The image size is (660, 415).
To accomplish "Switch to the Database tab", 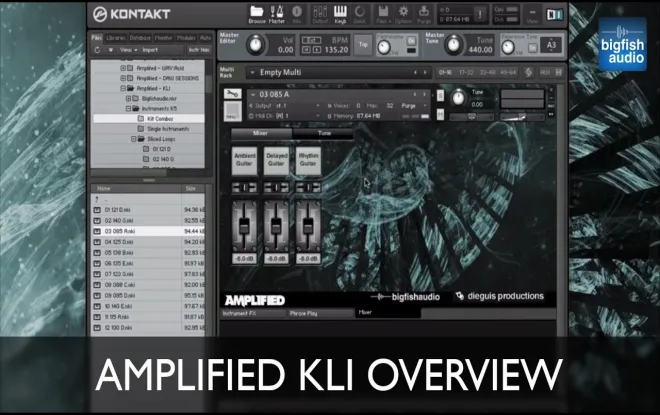I will click(x=140, y=38).
